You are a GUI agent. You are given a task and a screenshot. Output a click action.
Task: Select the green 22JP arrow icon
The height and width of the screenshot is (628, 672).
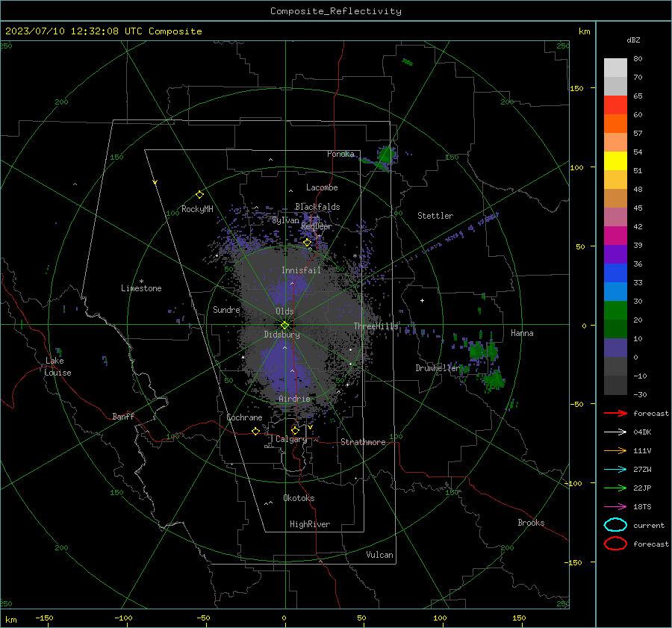tap(615, 488)
